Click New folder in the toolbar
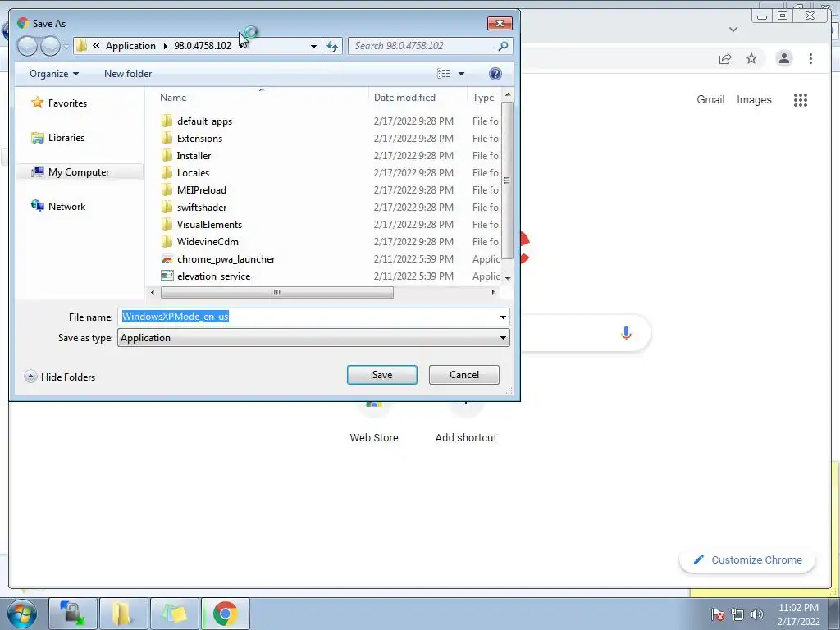 coord(128,74)
